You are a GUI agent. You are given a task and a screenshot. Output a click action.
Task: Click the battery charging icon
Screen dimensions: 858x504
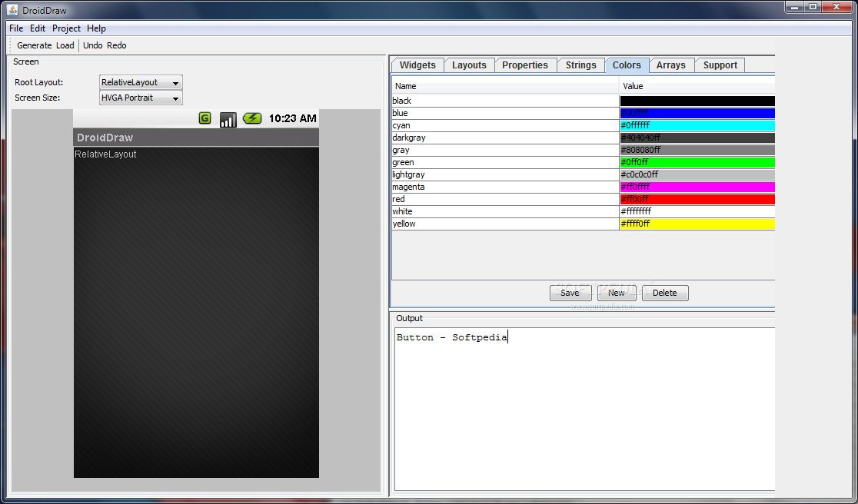(x=252, y=118)
